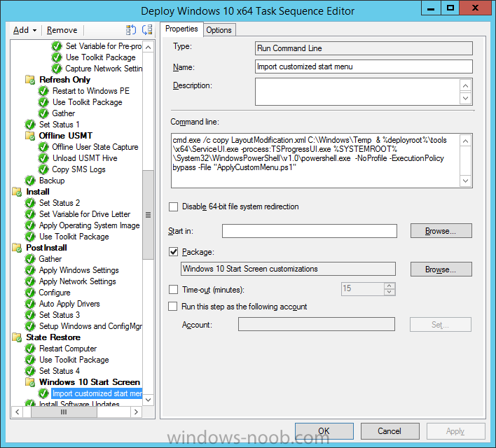This screenshot has height=448, width=496.
Task: Decrease the time-out minutes spinner value
Action: pos(390,292)
